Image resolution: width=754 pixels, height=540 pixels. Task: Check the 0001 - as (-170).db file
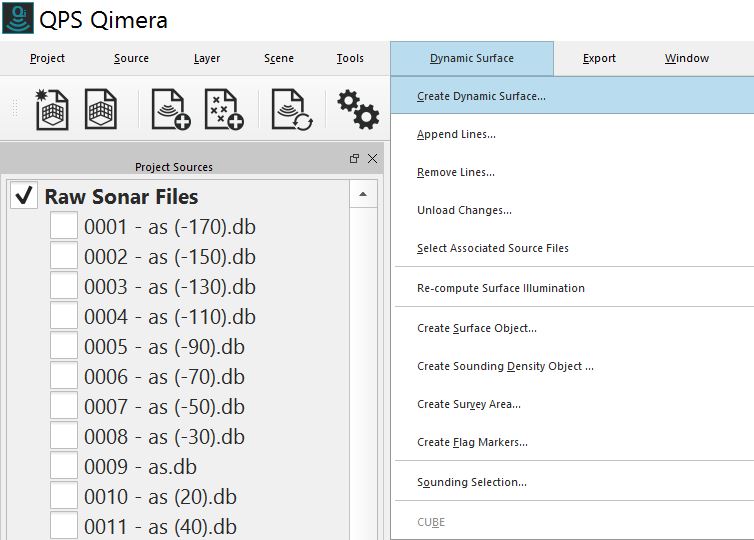point(64,227)
